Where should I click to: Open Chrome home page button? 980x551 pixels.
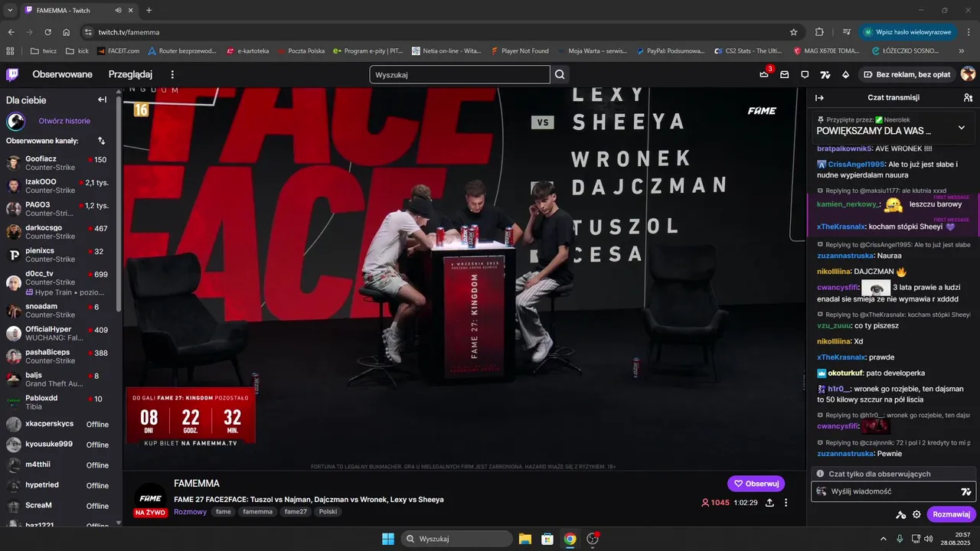tap(67, 32)
